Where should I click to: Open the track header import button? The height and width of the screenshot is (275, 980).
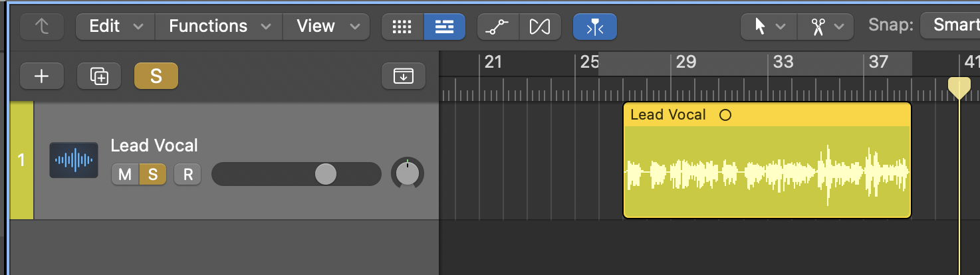click(x=403, y=76)
